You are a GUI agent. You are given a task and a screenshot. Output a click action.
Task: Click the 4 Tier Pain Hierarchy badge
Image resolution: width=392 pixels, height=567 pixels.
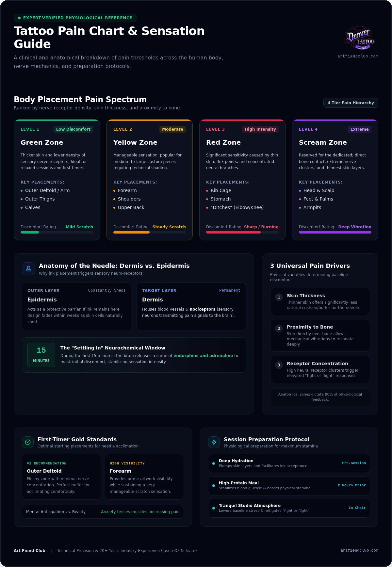351,103
